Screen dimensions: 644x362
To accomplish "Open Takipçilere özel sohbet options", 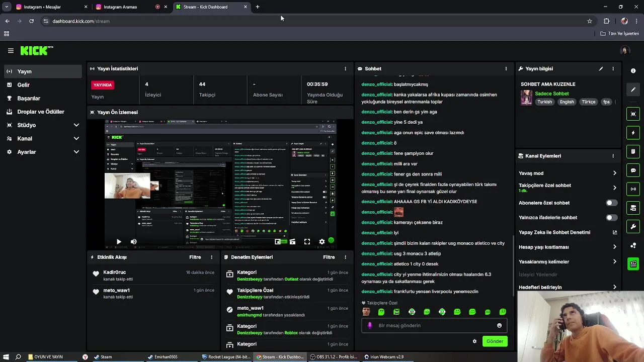I will click(614, 188).
